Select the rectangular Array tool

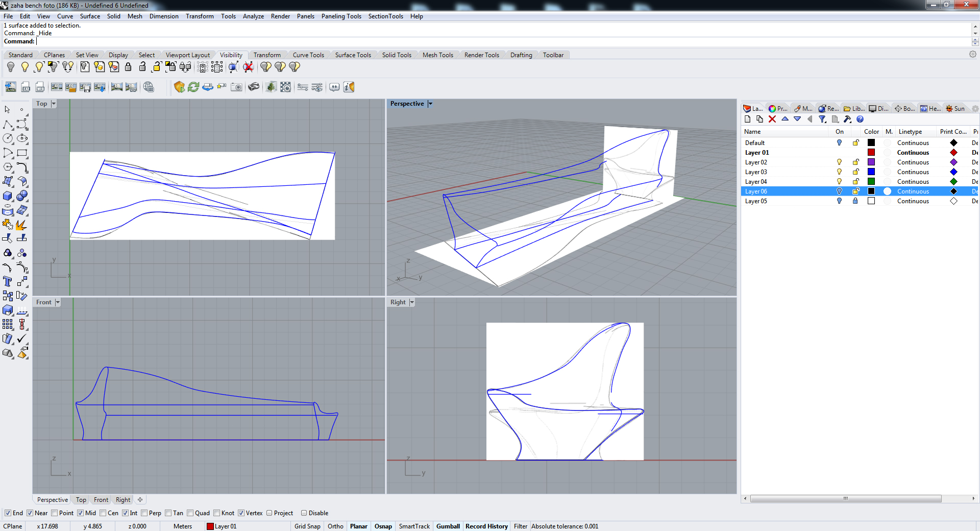click(x=8, y=324)
